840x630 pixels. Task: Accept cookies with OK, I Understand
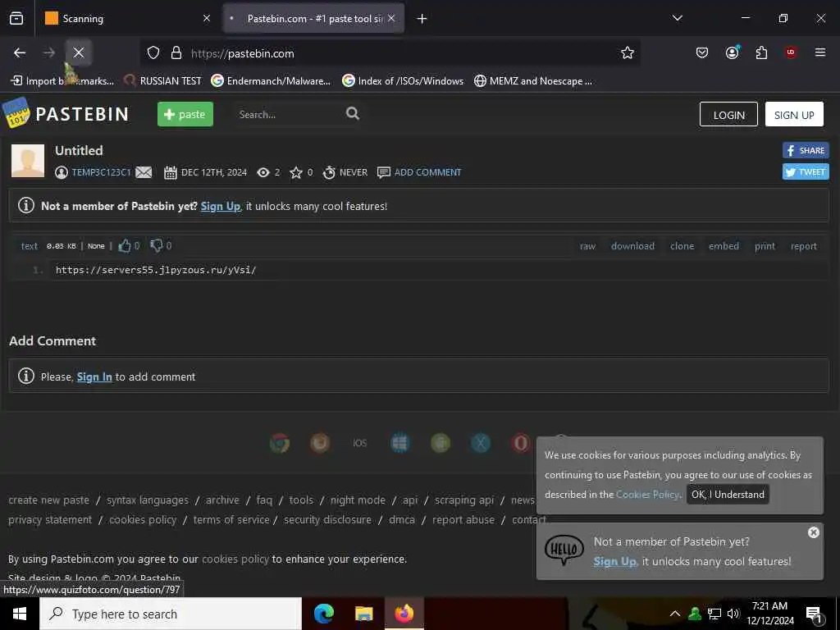coord(728,495)
